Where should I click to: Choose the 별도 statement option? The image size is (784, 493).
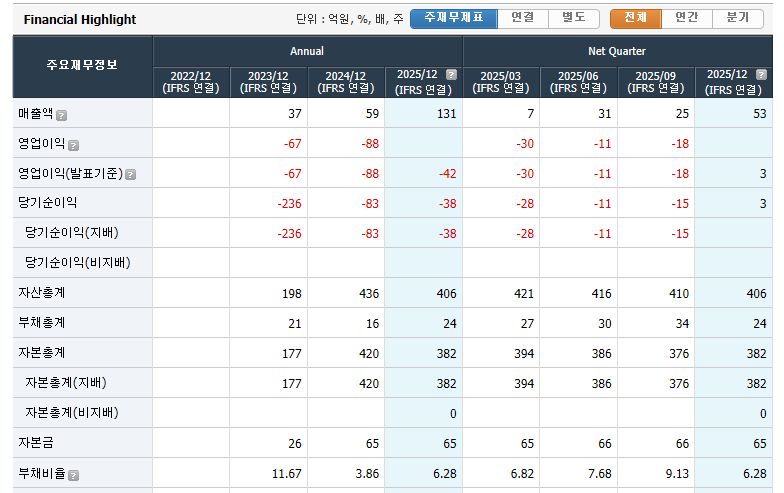pyautogui.click(x=574, y=18)
